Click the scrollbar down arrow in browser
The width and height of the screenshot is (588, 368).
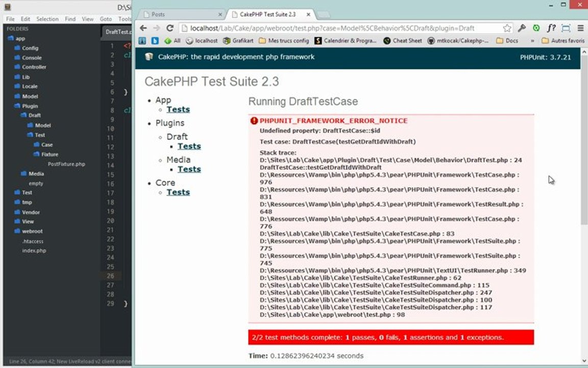(x=584, y=360)
